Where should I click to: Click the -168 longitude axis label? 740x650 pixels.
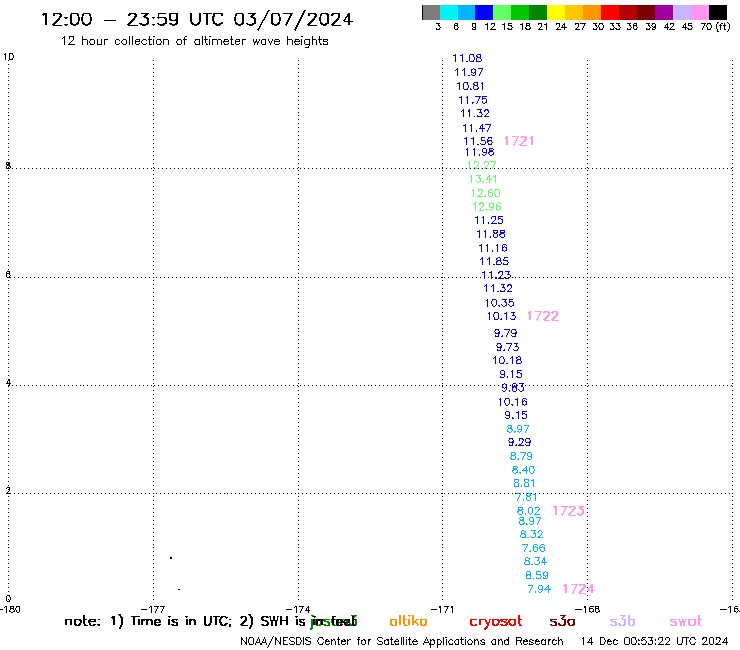[588, 609]
